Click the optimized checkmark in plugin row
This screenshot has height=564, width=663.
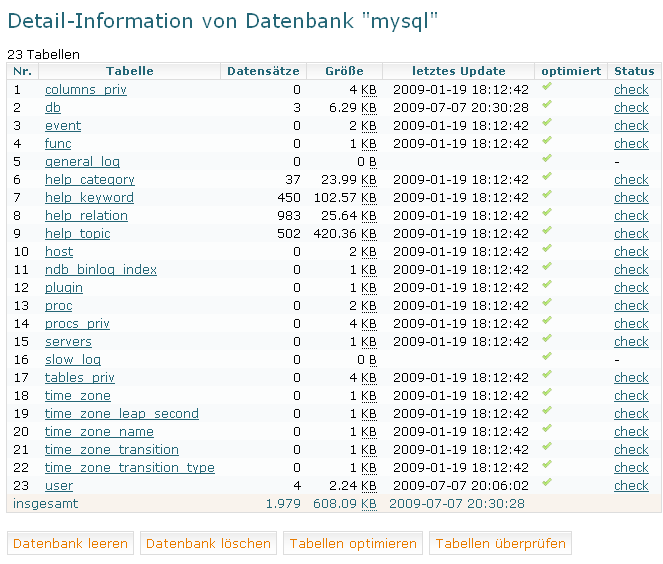pos(547,284)
